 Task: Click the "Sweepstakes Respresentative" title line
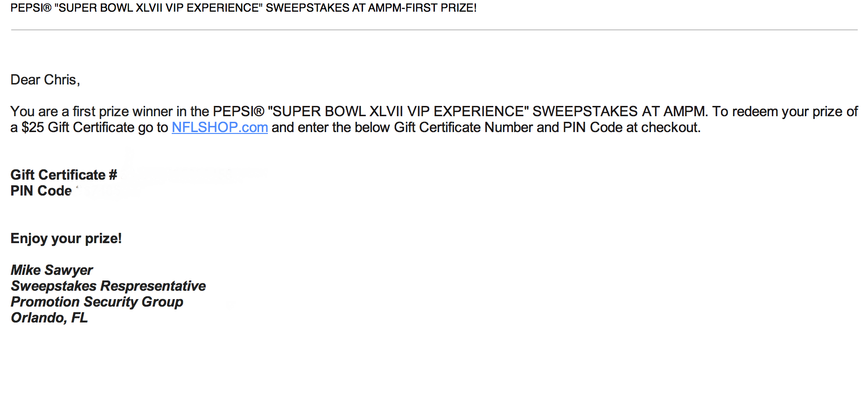tap(108, 286)
